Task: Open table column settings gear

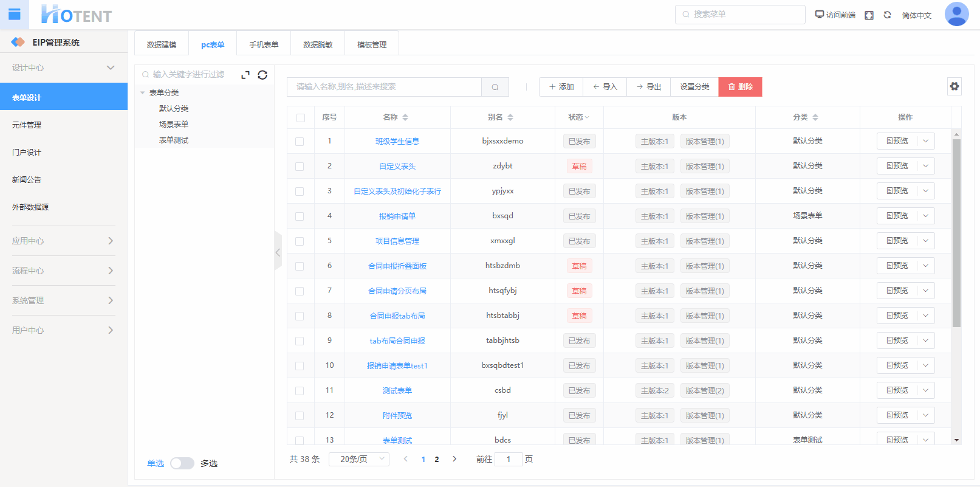Action: click(954, 86)
